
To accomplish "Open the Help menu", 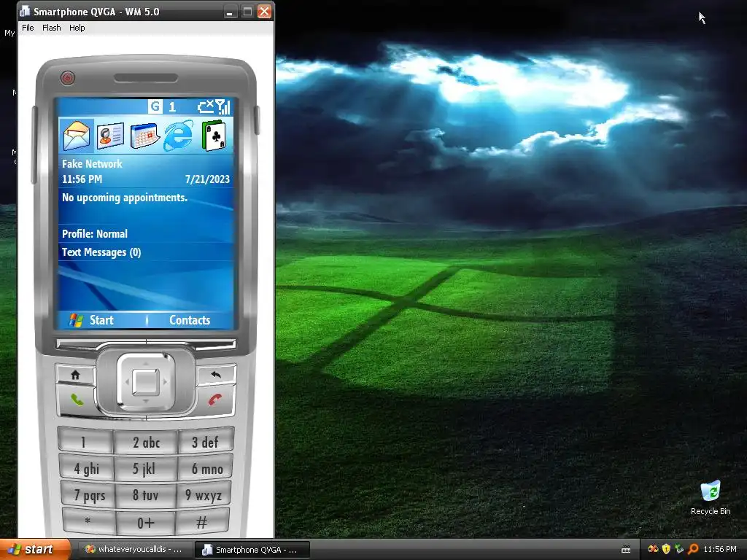I will point(77,28).
